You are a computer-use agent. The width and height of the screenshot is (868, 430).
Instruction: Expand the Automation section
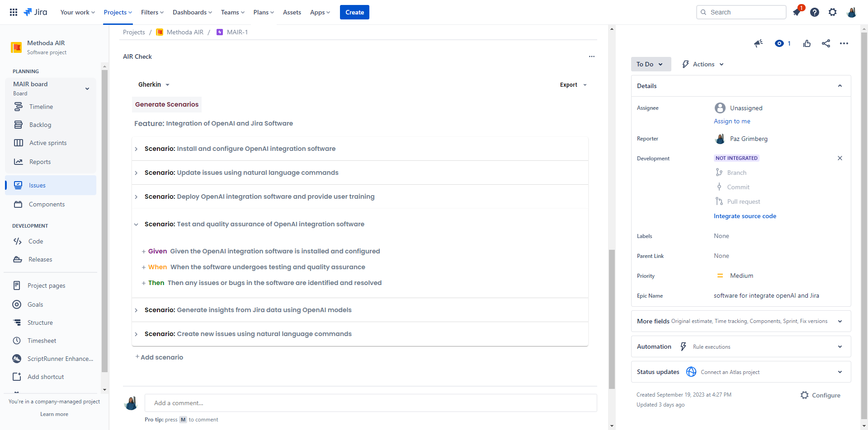840,346
